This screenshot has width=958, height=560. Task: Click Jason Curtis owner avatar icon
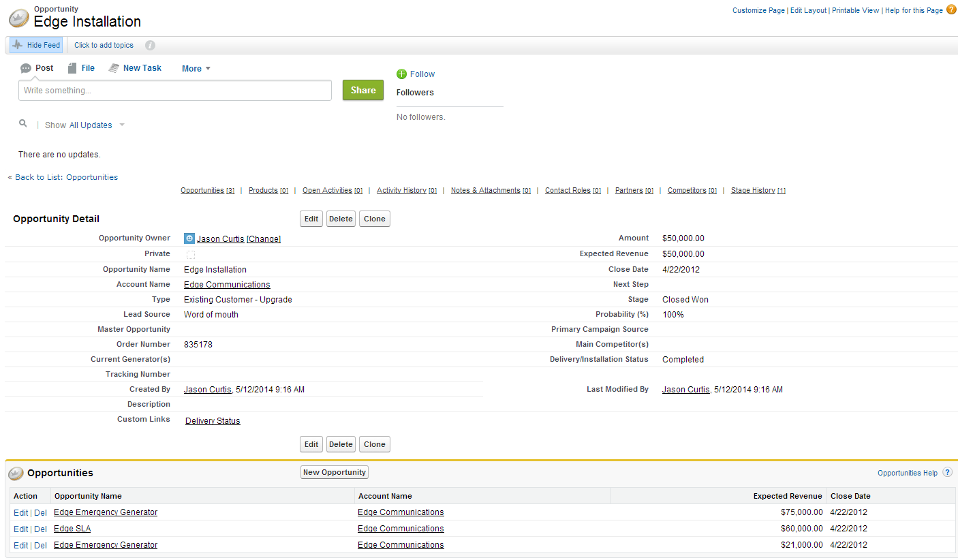coord(189,238)
